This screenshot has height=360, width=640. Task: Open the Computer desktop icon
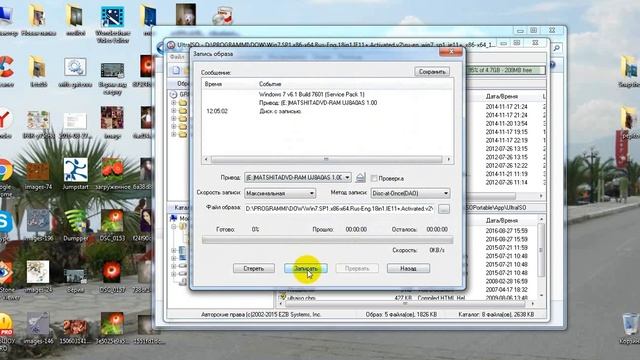coord(7,21)
